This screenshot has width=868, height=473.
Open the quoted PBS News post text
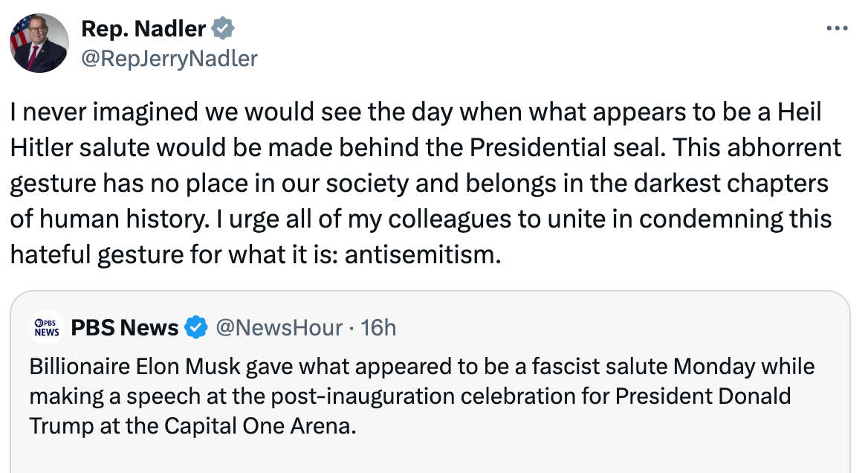pos(421,397)
